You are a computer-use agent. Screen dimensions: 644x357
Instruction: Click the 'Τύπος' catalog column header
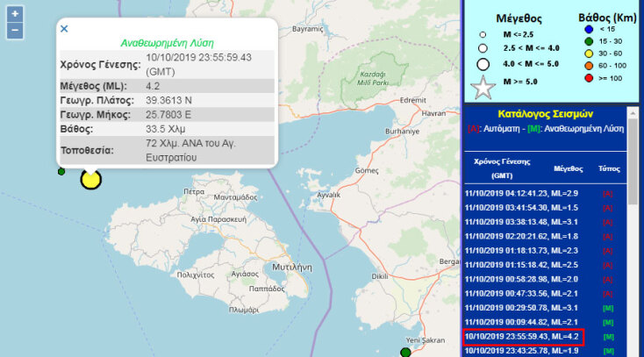pos(609,168)
